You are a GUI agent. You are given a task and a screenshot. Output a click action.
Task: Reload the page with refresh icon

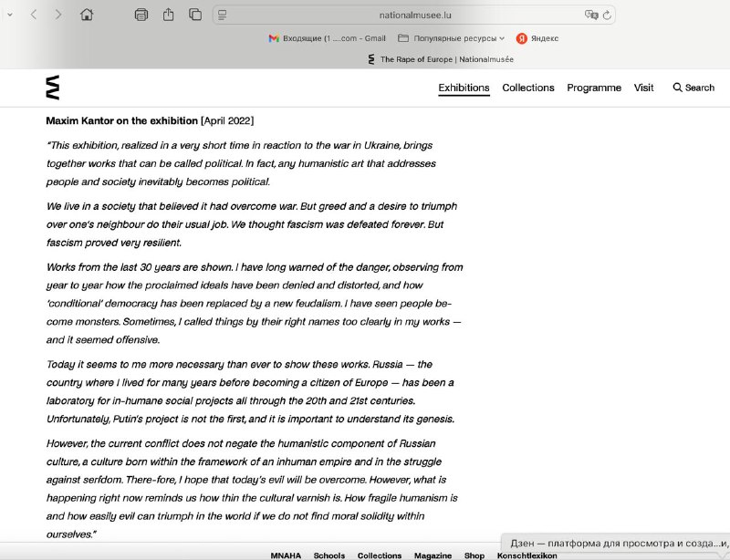(607, 15)
